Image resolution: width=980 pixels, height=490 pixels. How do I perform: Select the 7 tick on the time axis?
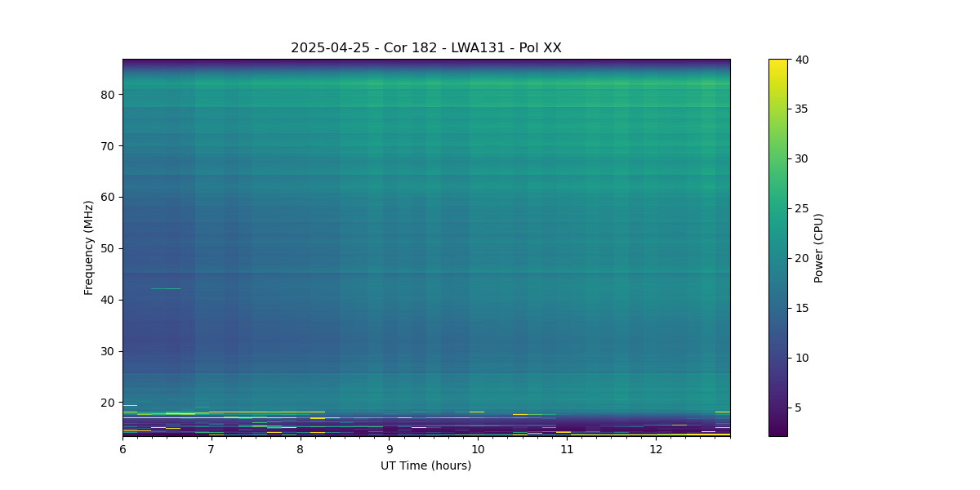coord(212,449)
